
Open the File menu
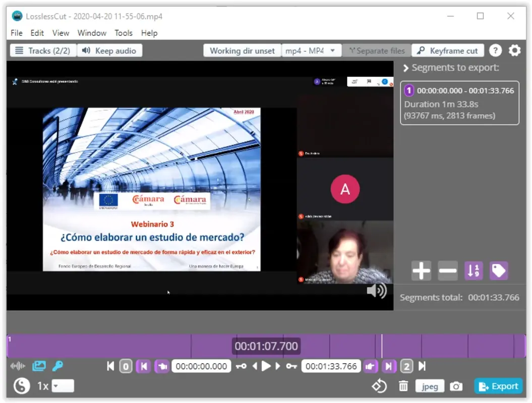point(16,33)
